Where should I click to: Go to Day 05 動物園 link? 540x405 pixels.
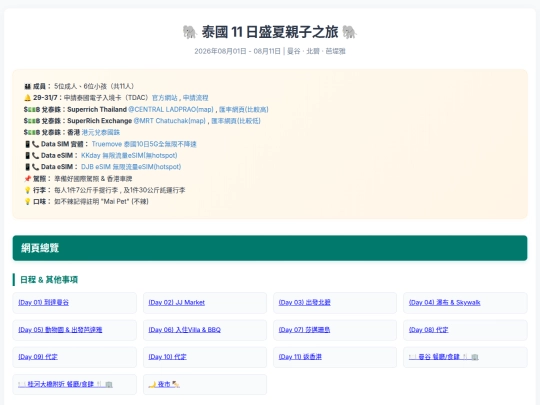[60, 330]
